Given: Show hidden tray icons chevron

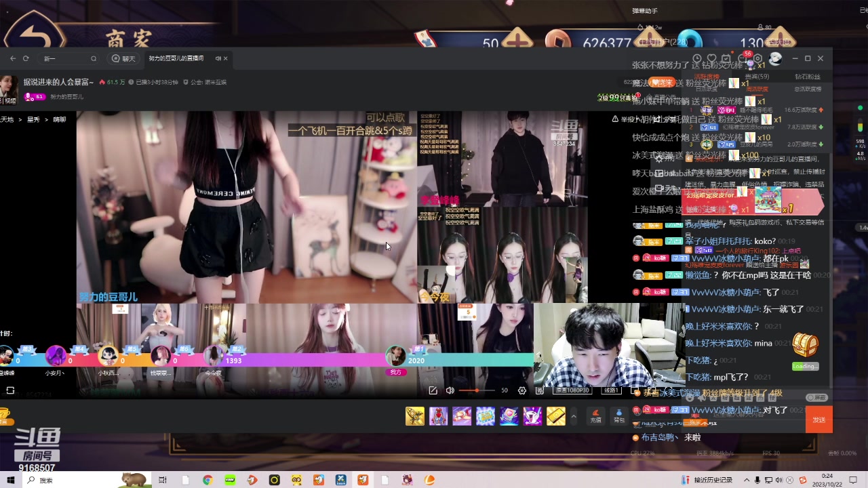Looking at the screenshot, I should click(747, 480).
